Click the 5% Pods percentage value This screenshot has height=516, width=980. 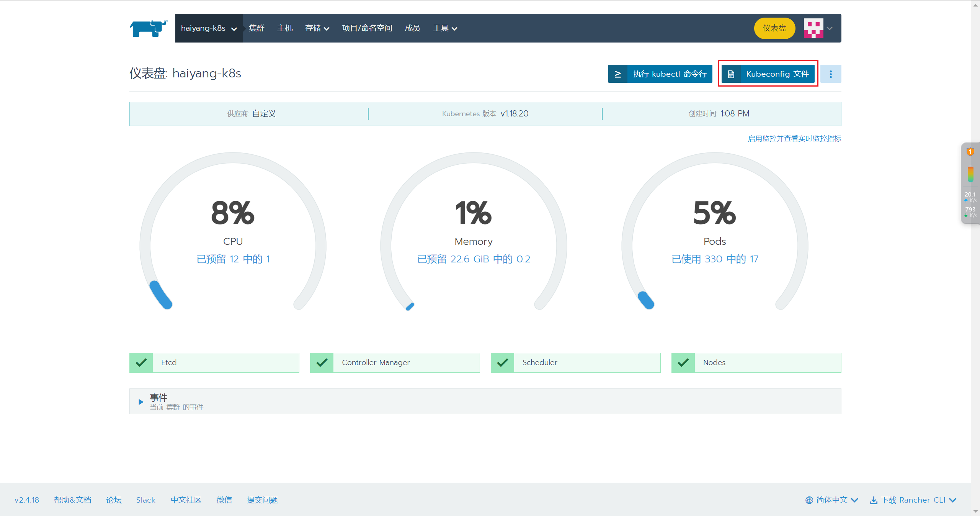[715, 213]
